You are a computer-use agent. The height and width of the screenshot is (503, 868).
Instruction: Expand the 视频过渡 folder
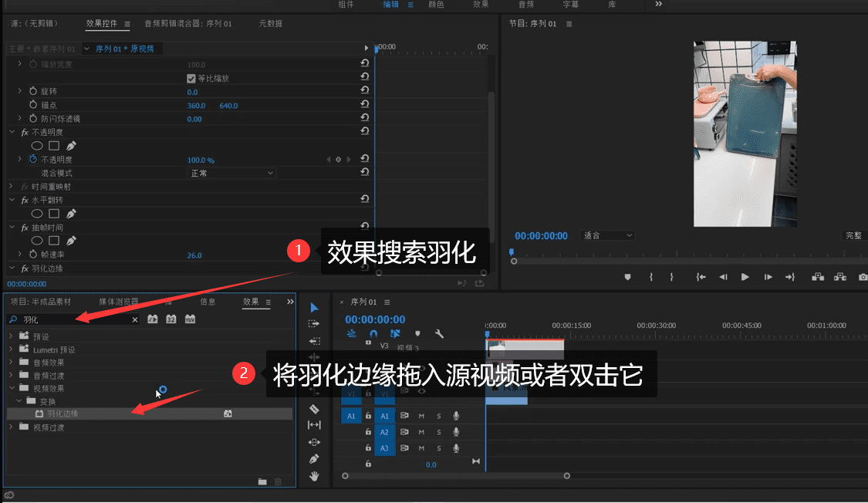(11, 427)
